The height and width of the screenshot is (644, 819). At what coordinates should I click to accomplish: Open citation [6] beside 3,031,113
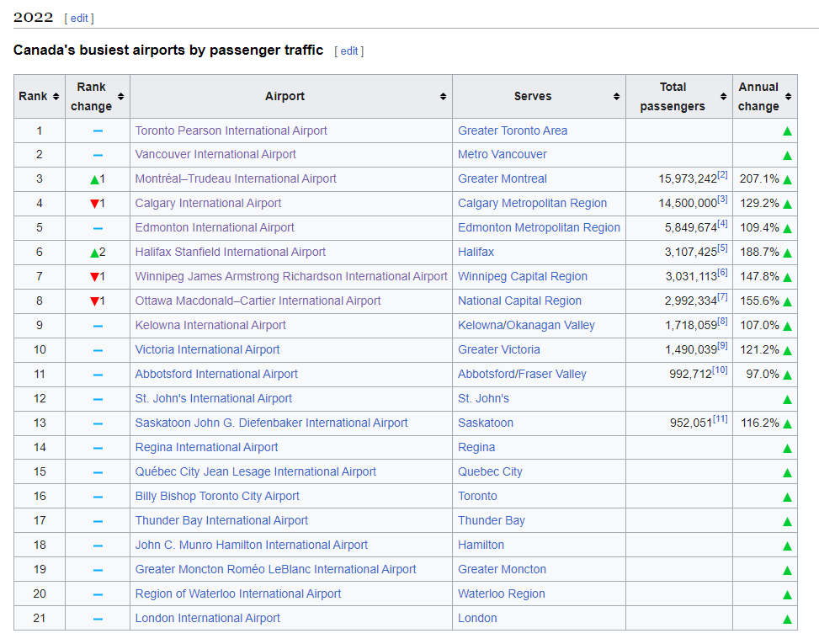pyautogui.click(x=722, y=273)
